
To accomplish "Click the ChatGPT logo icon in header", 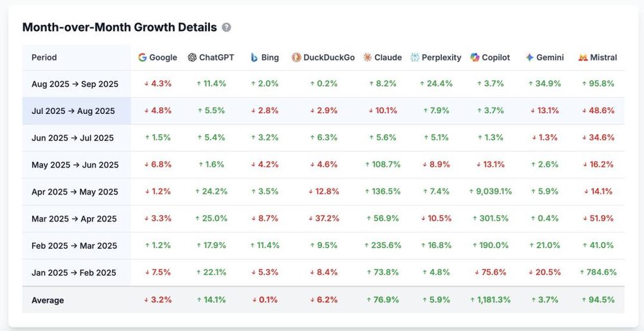I will (192, 57).
